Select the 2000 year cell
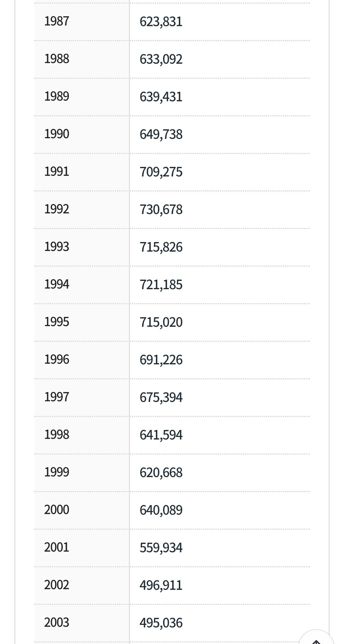 [57, 510]
